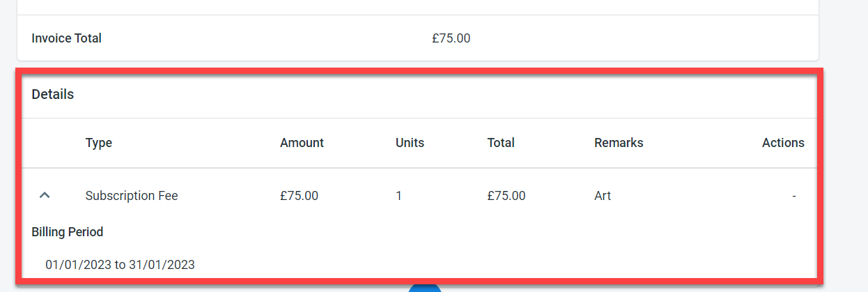
Task: Select the Subscription Fee type cell
Action: coord(132,196)
